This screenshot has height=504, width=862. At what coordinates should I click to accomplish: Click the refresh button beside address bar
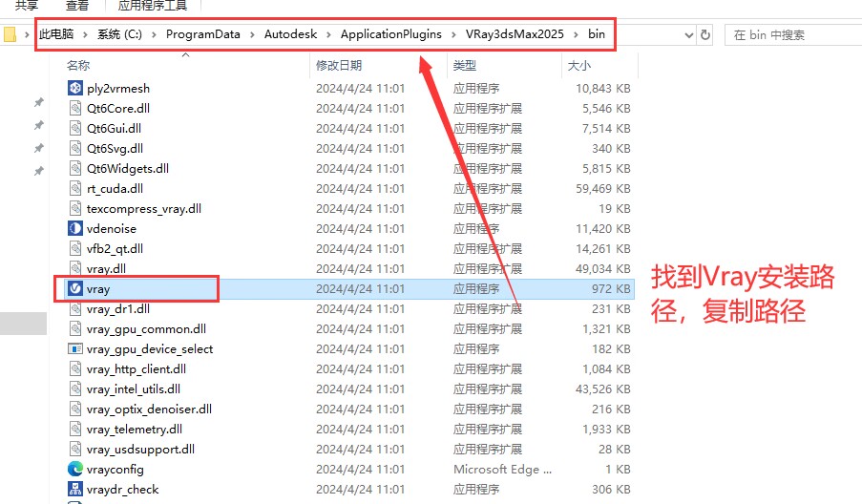705,34
